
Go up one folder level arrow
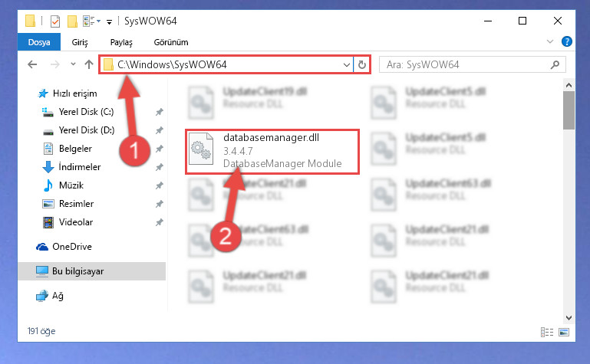(89, 64)
